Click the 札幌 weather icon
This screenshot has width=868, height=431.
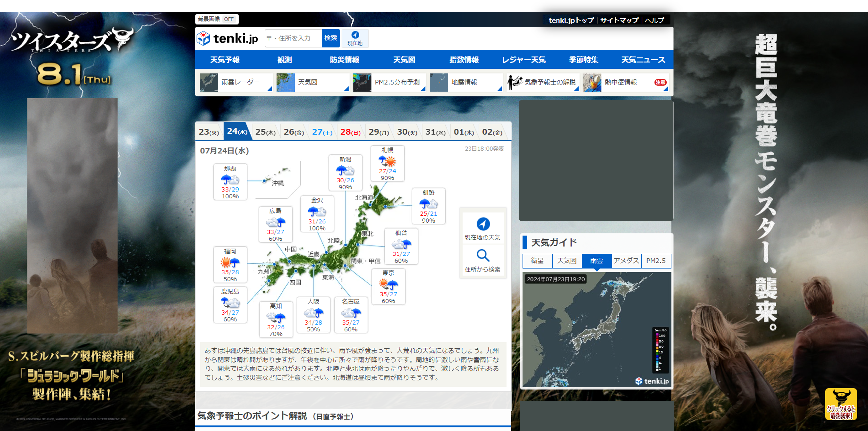[387, 161]
